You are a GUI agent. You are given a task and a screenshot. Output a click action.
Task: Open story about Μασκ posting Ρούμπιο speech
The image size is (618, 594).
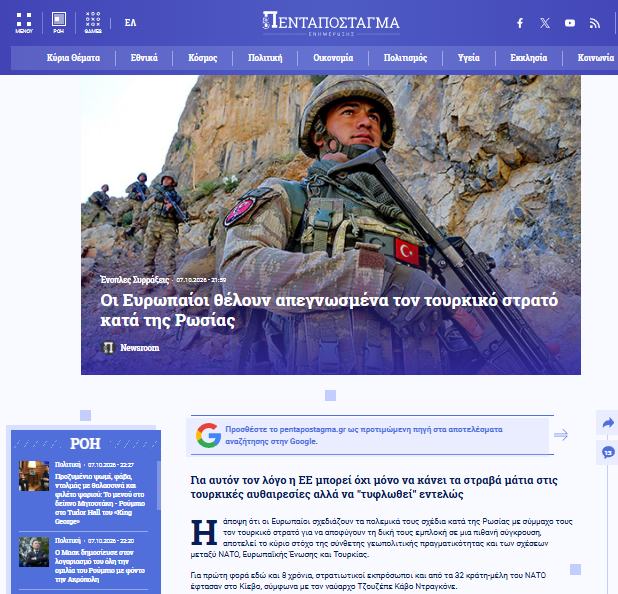[x=100, y=566]
